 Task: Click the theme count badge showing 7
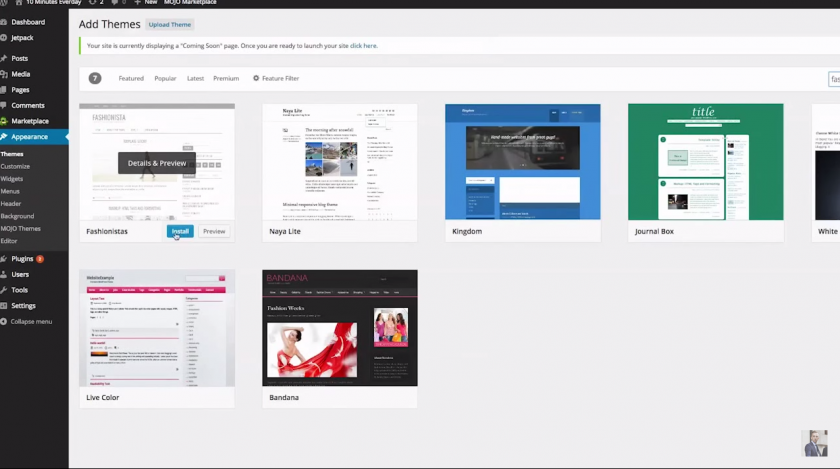pyautogui.click(x=95, y=78)
